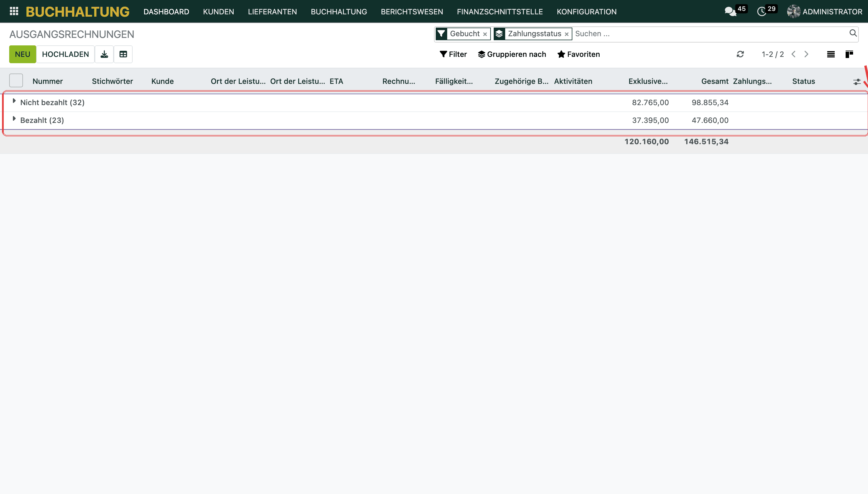Click the download export icon button

point(104,54)
